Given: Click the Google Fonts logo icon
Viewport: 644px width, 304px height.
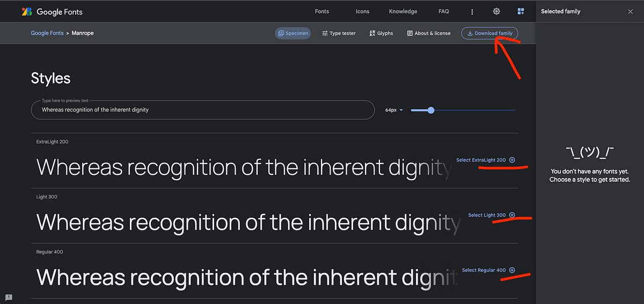Looking at the screenshot, I should [x=27, y=11].
